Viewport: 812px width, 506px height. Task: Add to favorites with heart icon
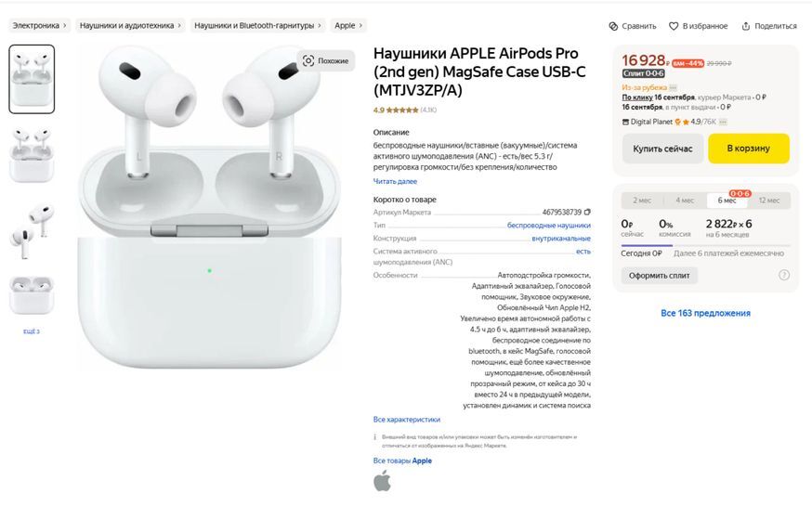click(x=674, y=26)
